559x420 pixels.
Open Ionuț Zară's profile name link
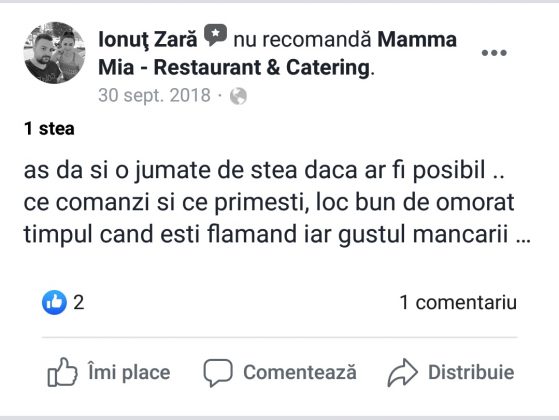pyautogui.click(x=148, y=39)
